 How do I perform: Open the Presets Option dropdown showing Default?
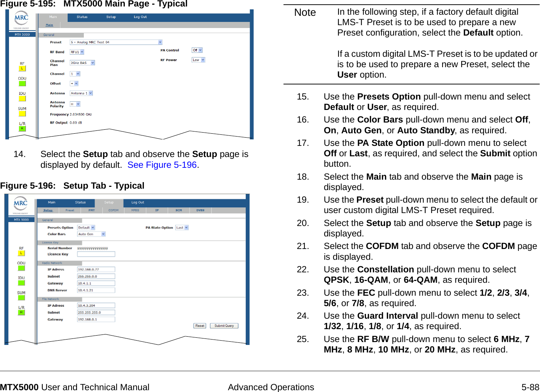pos(86,227)
